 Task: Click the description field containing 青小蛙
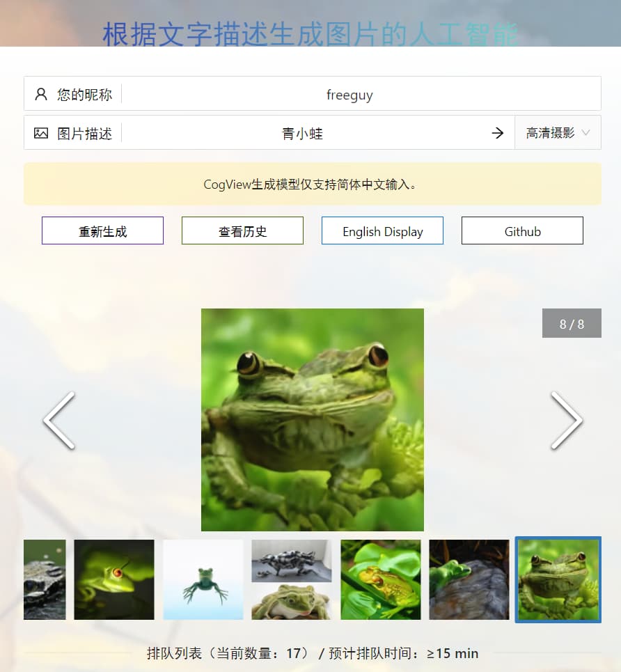302,133
